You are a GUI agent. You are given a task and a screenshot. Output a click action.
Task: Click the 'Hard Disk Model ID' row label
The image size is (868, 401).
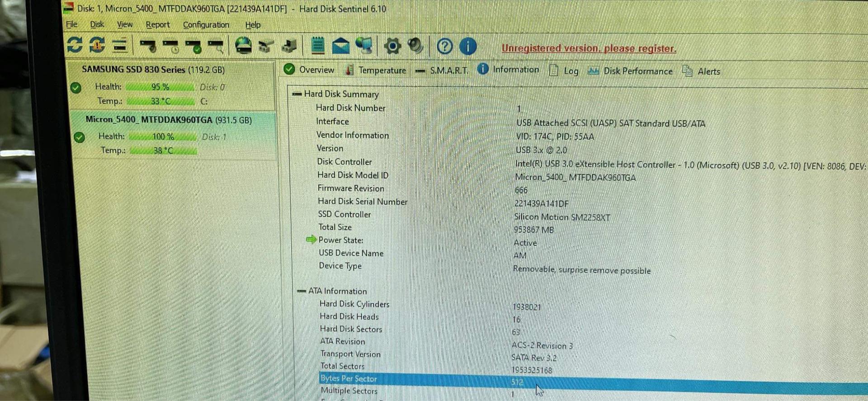(x=353, y=175)
